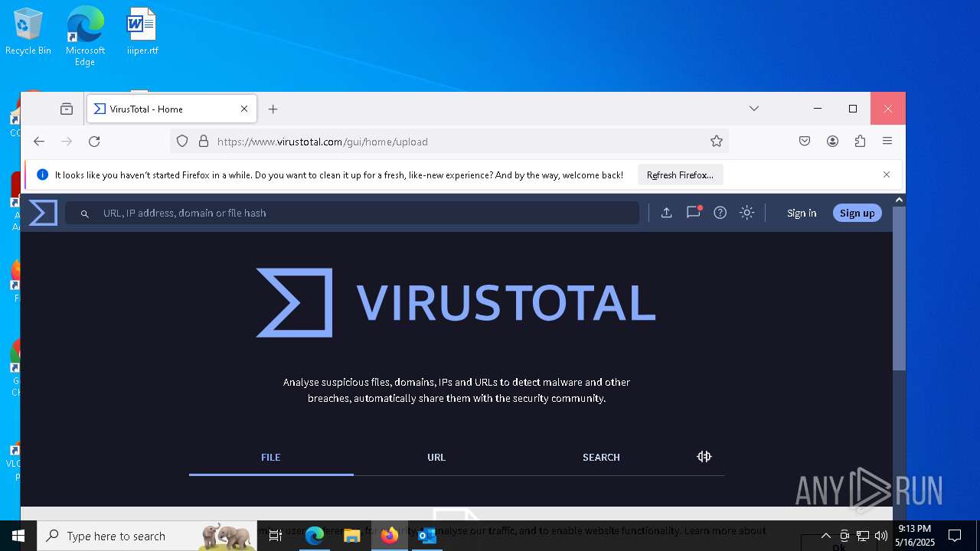Click the search magnifier icon in VirusTotal search bar
The image size is (980, 551).
(85, 214)
